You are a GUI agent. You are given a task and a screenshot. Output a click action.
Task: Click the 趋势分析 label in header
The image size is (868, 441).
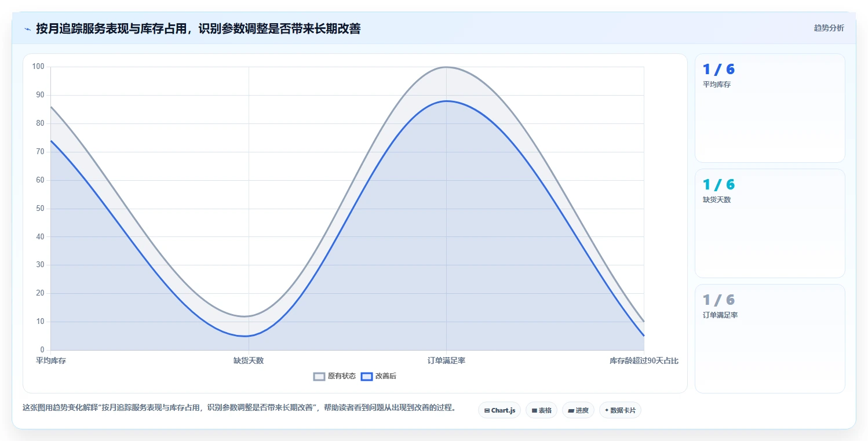tap(829, 28)
